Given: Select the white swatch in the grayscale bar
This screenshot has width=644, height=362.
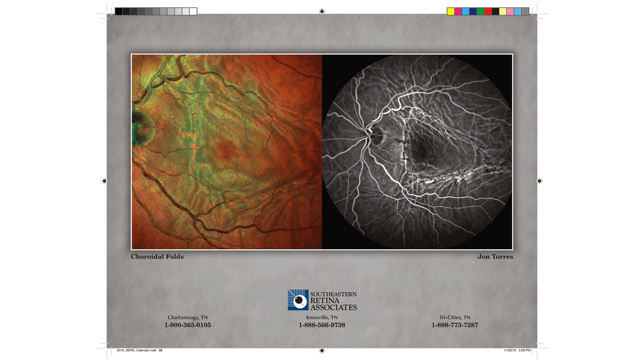Looking at the screenshot, I should tap(193, 11).
